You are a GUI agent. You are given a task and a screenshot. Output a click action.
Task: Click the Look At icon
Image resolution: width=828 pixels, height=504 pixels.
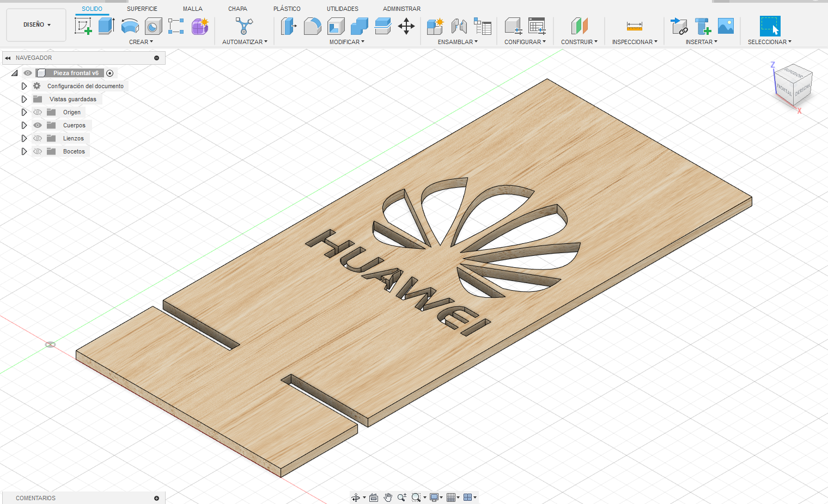click(x=374, y=497)
